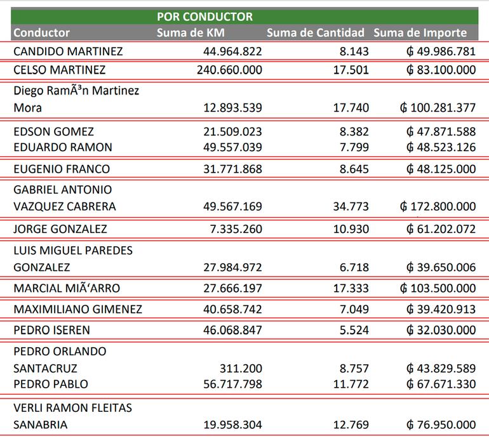
Task: Select the CANDIDO MARTINEZ name cell
Action: click(68, 51)
